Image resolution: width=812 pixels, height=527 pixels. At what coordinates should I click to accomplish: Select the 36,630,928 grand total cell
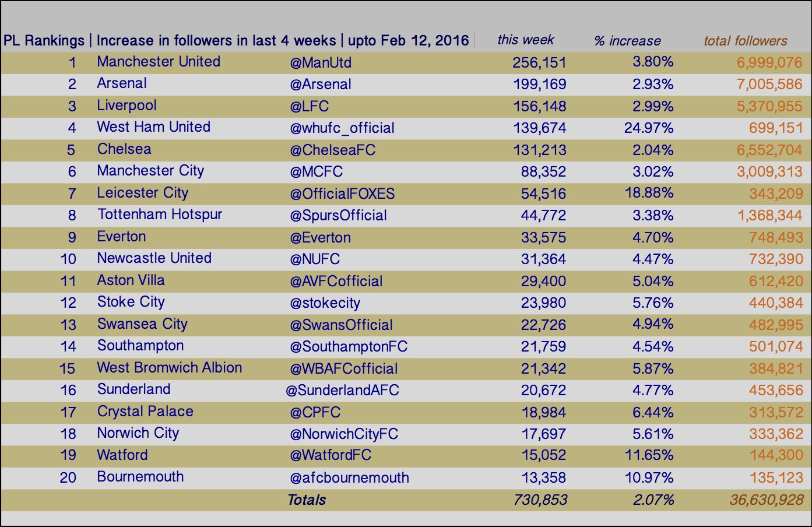pos(766,500)
